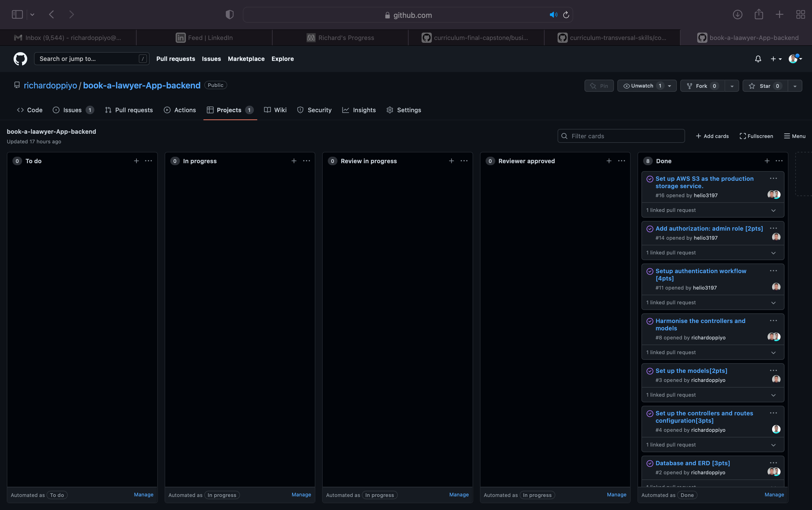This screenshot has width=812, height=510.
Task: Open AWS S3 card options menu
Action: click(x=773, y=178)
